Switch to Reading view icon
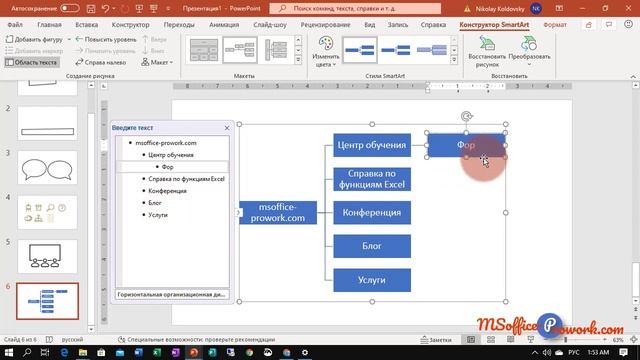Viewport: 640px width, 360px height. coord(511,340)
